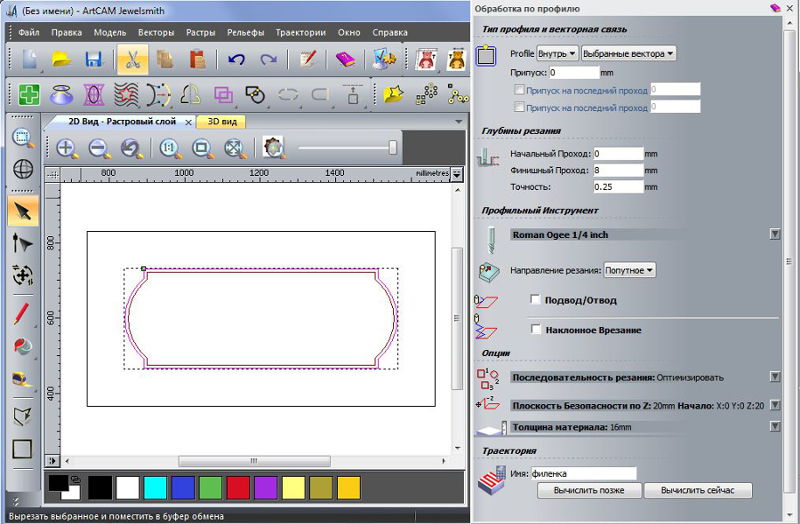Pick the red color swatch
Viewport: 800px width, 524px height.
click(x=238, y=488)
